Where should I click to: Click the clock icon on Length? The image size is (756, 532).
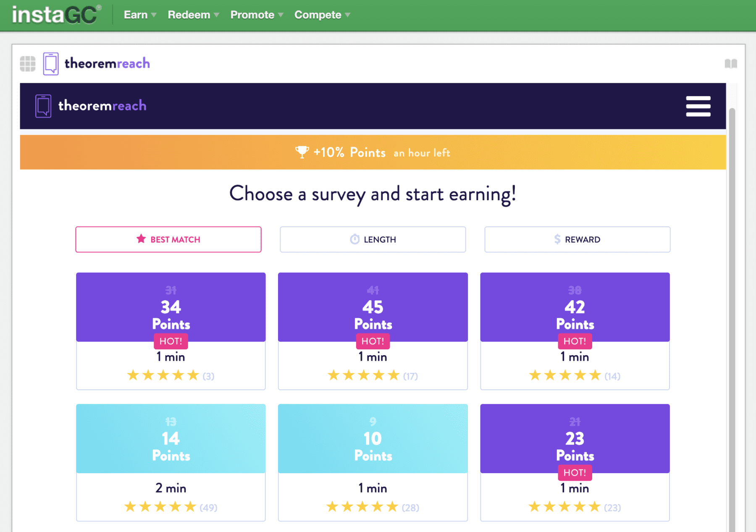click(355, 239)
